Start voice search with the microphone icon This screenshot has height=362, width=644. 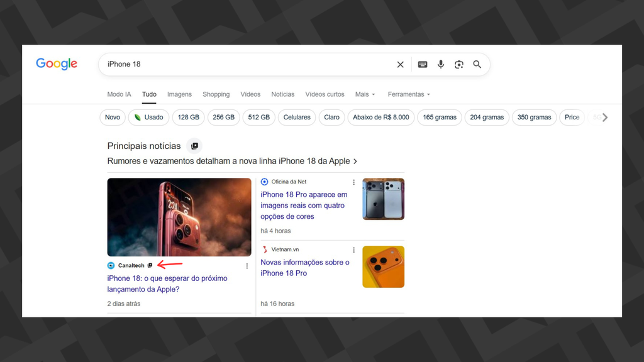(441, 65)
